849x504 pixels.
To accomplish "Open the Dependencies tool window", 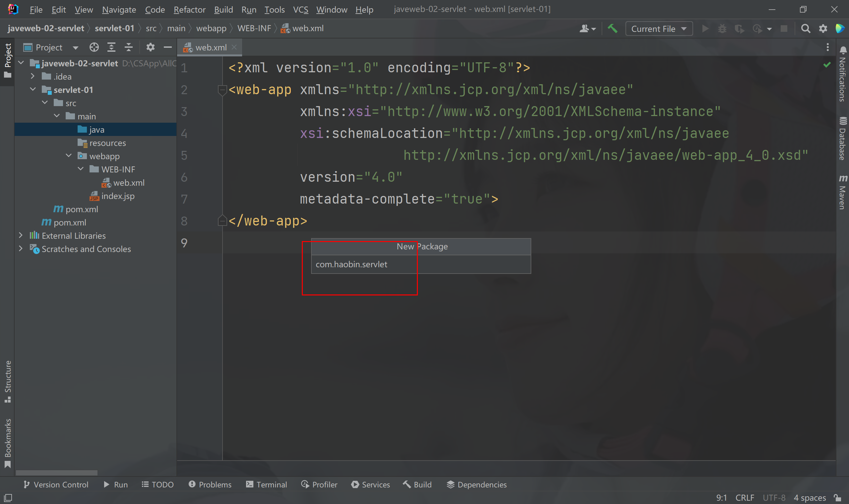I will (x=477, y=485).
